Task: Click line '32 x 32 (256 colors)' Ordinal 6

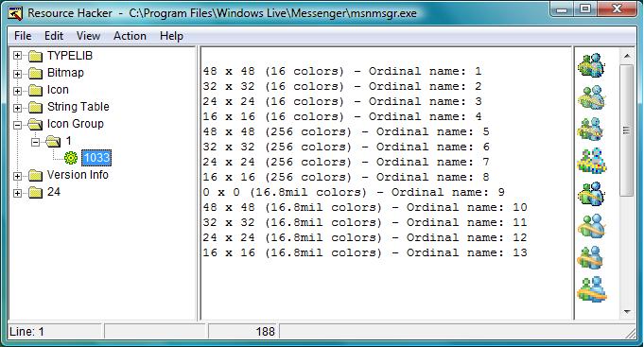Action: (x=346, y=147)
